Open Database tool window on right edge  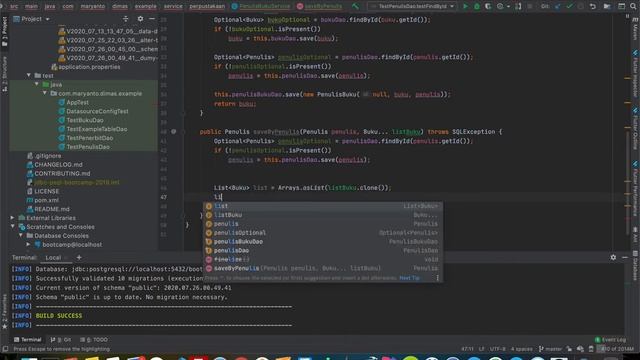pyautogui.click(x=635, y=266)
